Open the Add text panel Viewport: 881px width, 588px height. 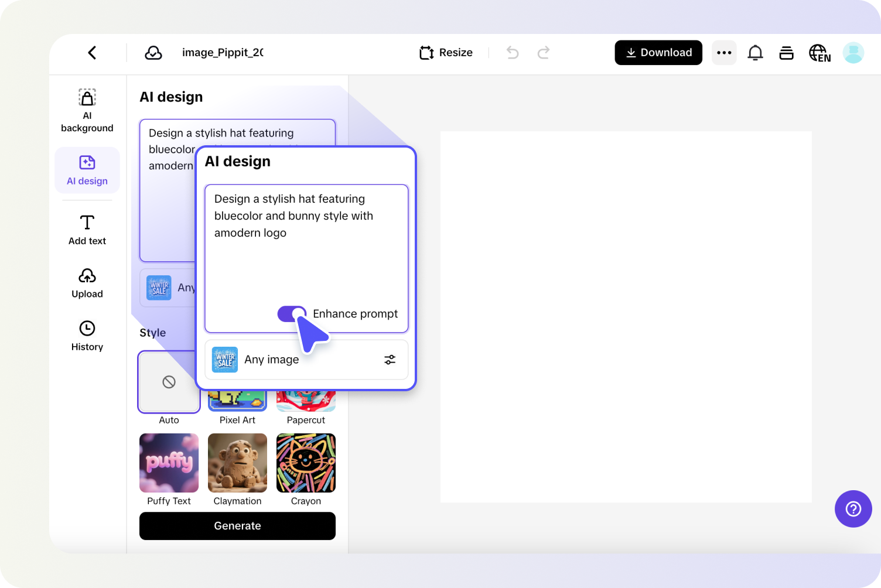click(87, 230)
